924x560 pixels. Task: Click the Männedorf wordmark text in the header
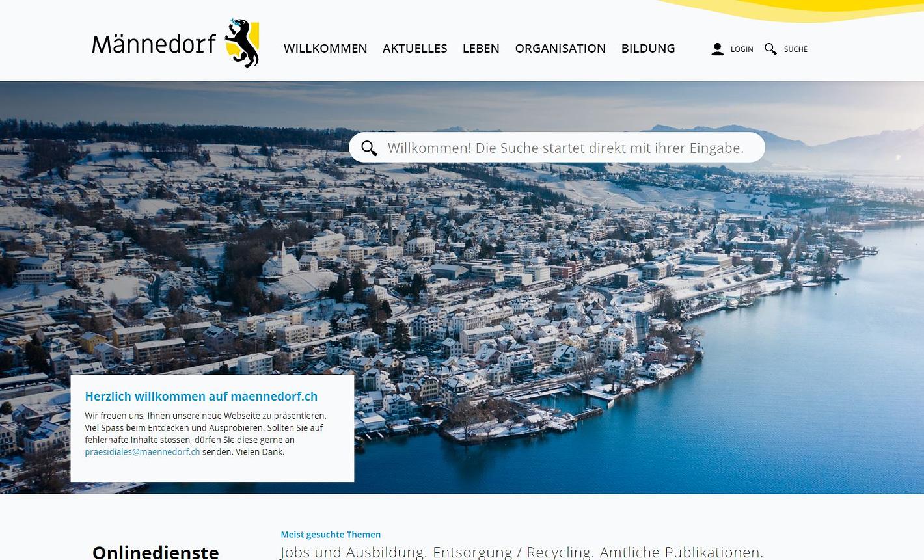coord(154,44)
